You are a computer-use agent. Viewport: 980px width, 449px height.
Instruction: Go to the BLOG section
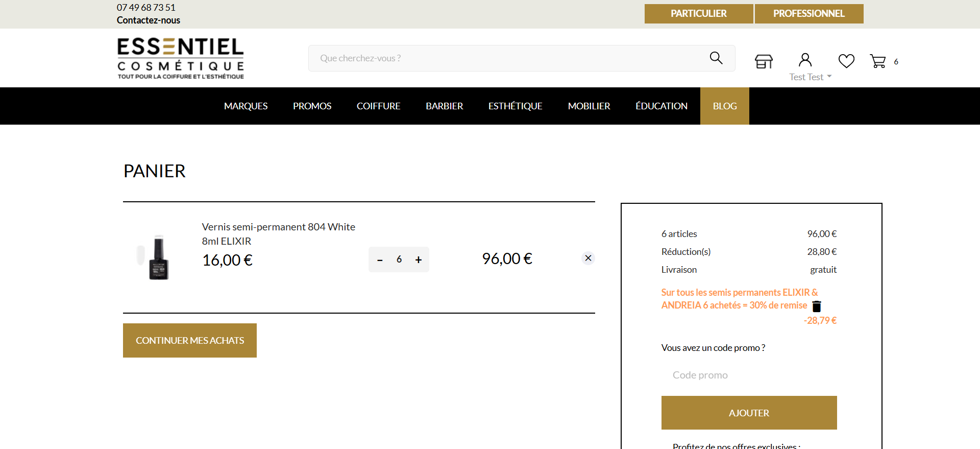pos(725,106)
